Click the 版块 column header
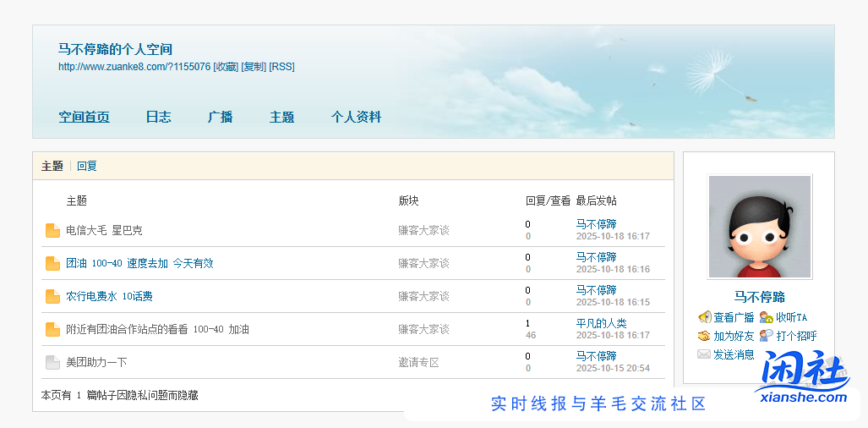The image size is (868, 428). point(408,201)
